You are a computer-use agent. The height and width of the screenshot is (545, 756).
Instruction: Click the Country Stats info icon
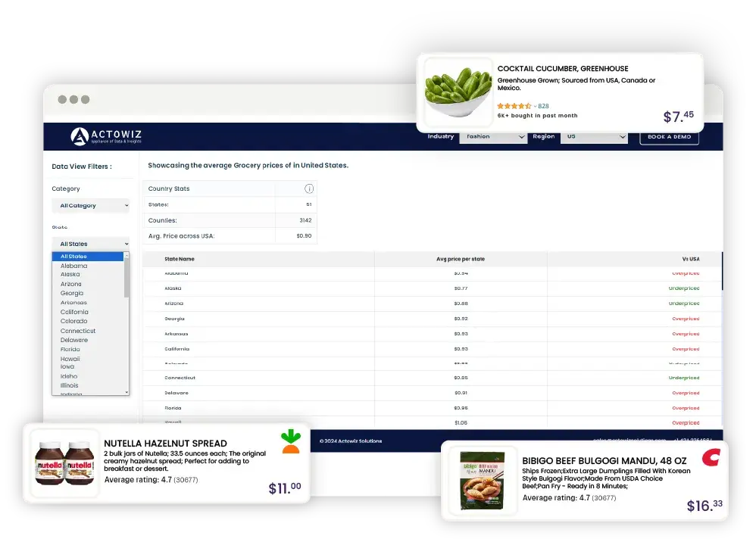coord(309,188)
